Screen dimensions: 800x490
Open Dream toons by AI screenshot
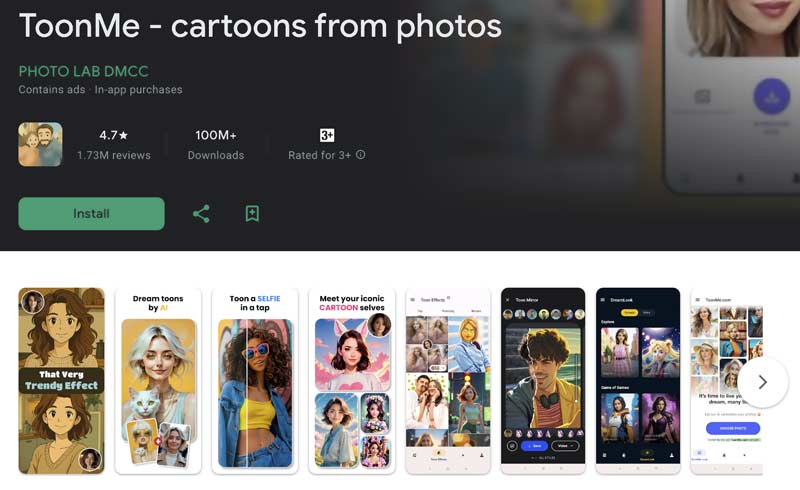click(x=158, y=381)
